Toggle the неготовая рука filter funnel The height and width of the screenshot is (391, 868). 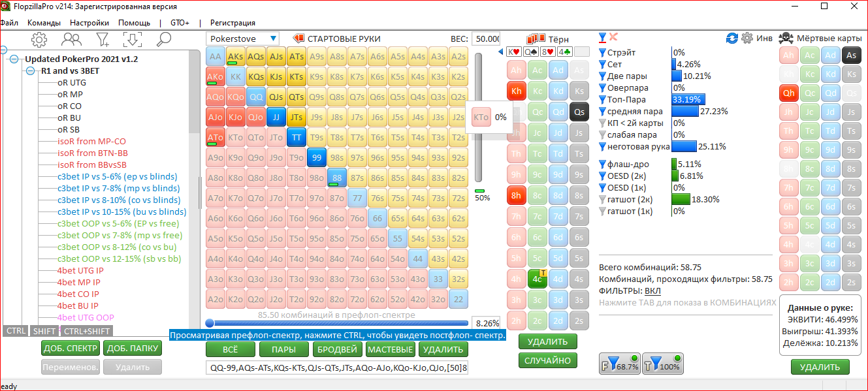point(603,146)
